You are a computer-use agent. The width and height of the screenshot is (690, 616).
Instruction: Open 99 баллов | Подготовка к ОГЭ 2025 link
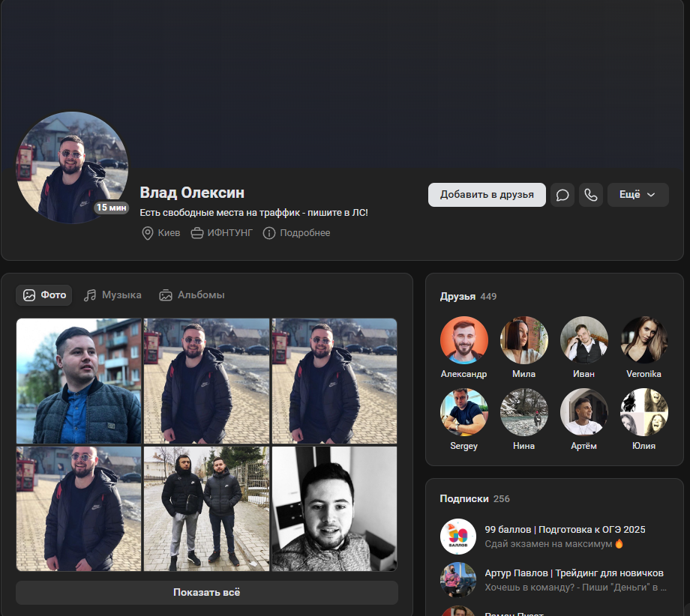coord(565,530)
